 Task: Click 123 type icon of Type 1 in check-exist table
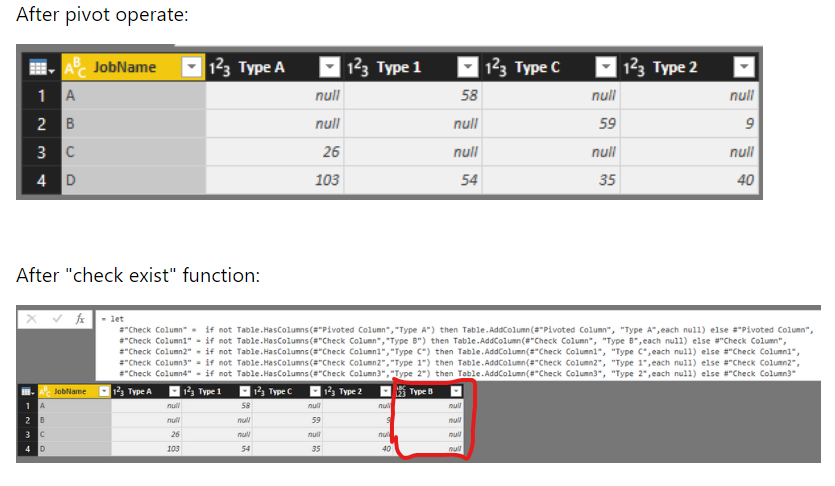click(x=189, y=391)
